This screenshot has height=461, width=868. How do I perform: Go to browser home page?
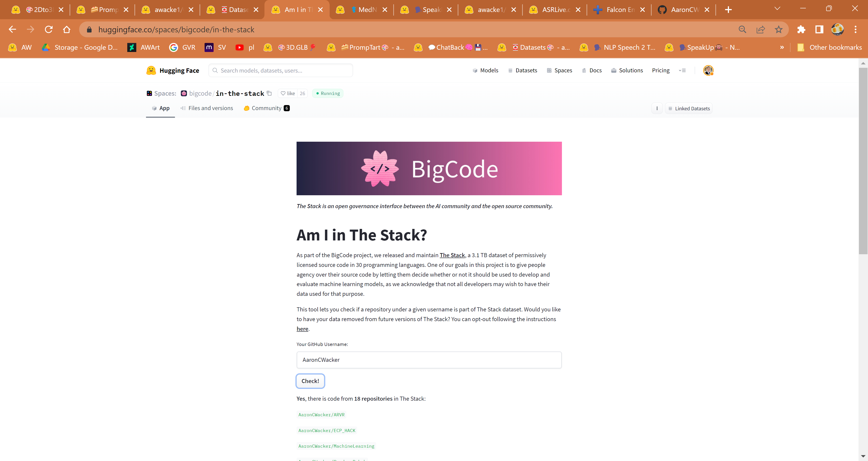click(67, 30)
